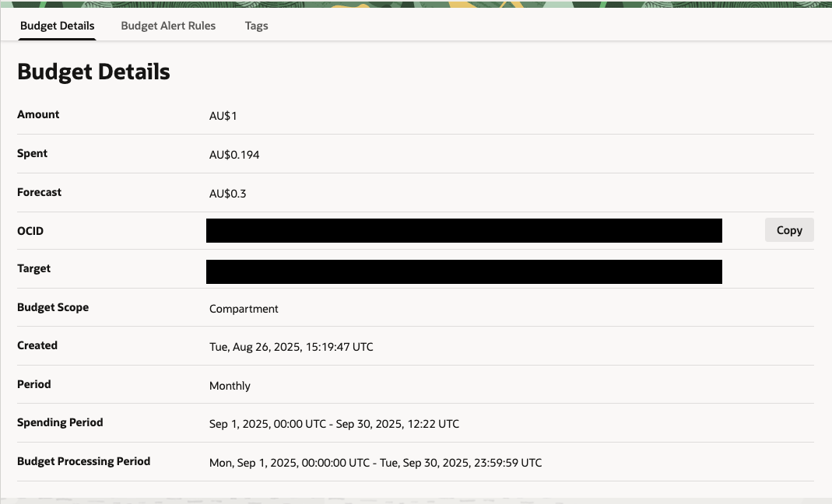Click the Spending Period field label
This screenshot has width=832, height=504.
tap(60, 422)
